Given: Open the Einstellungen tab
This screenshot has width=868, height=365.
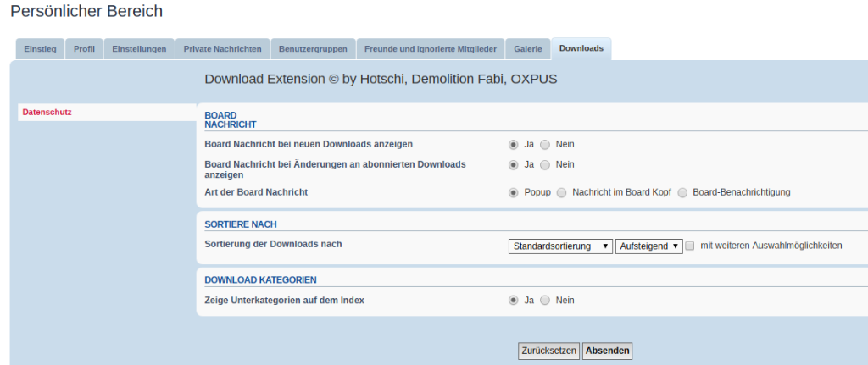Looking at the screenshot, I should [139, 49].
